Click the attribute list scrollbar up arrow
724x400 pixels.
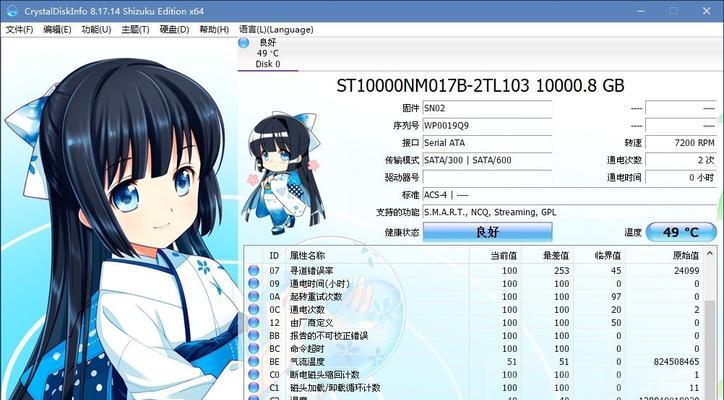(x=710, y=254)
